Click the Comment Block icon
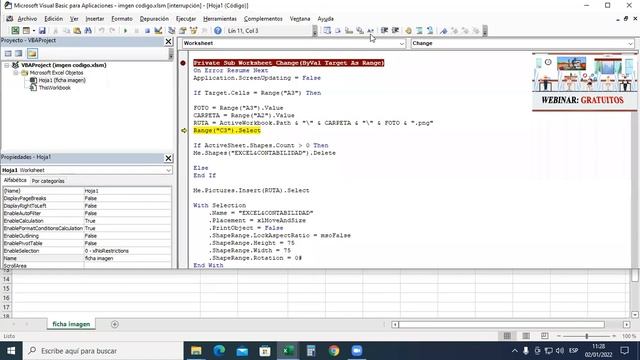The width and height of the screenshot is (640, 360). coord(419,31)
